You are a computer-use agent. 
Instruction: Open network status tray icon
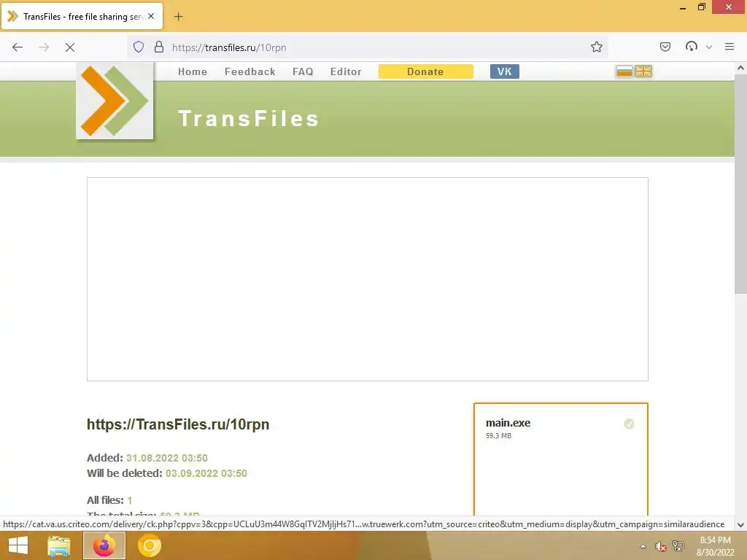(x=678, y=545)
